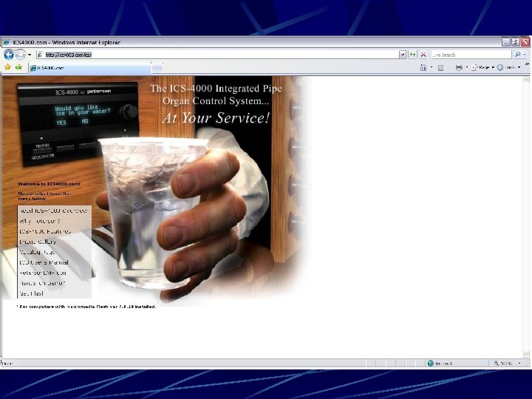Open the ICS-4000 Overview menu link
Screen dimensions: 532x399
click(53, 211)
